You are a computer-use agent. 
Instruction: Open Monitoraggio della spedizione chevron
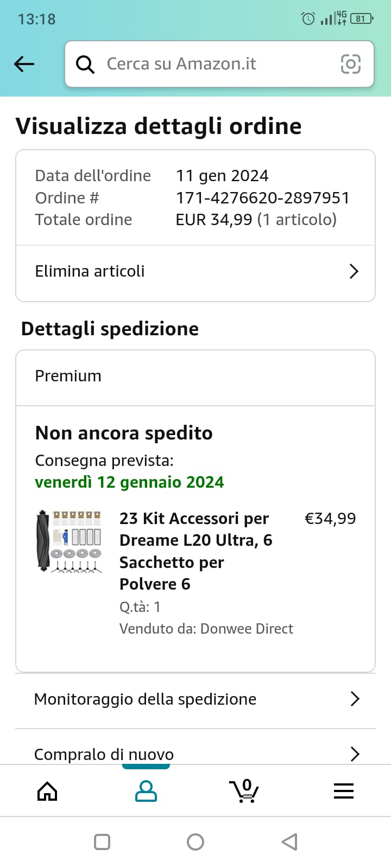coord(355,699)
